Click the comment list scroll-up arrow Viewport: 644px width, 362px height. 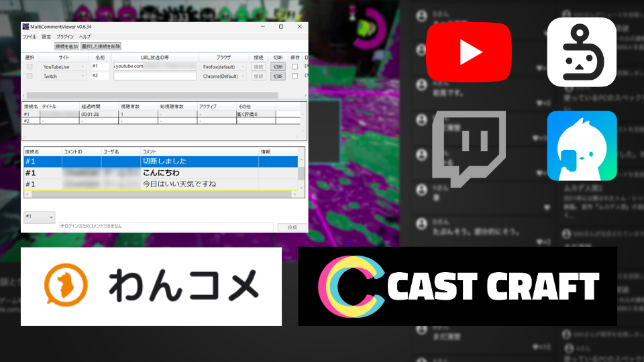(301, 160)
